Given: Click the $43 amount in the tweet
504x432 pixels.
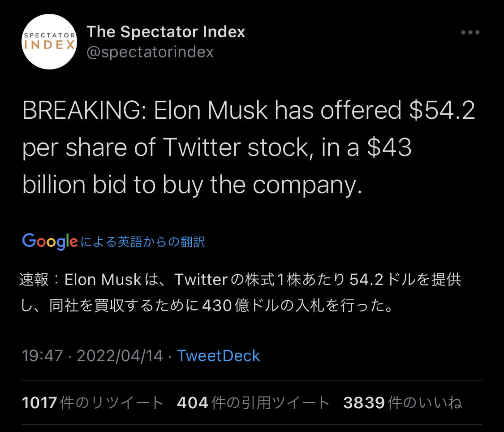Looking at the screenshot, I should point(389,148).
